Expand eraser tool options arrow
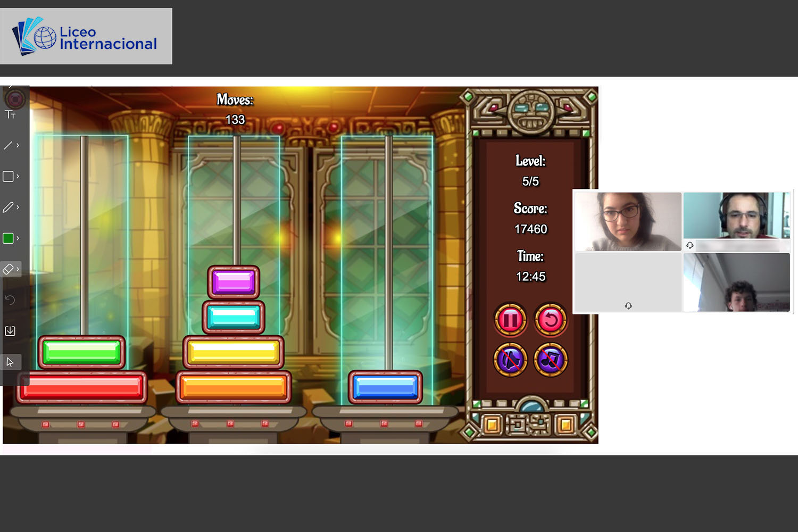This screenshot has width=798, height=532. (18, 269)
